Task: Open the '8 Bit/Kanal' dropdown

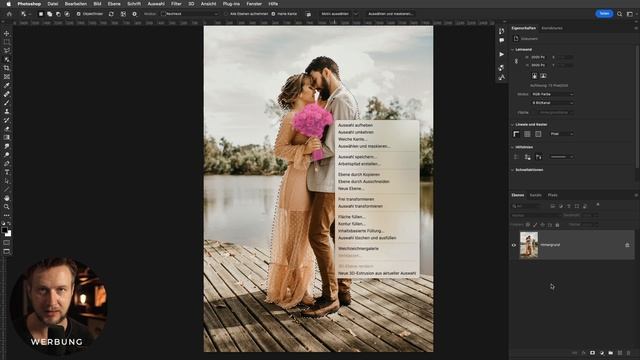Action: click(x=552, y=103)
